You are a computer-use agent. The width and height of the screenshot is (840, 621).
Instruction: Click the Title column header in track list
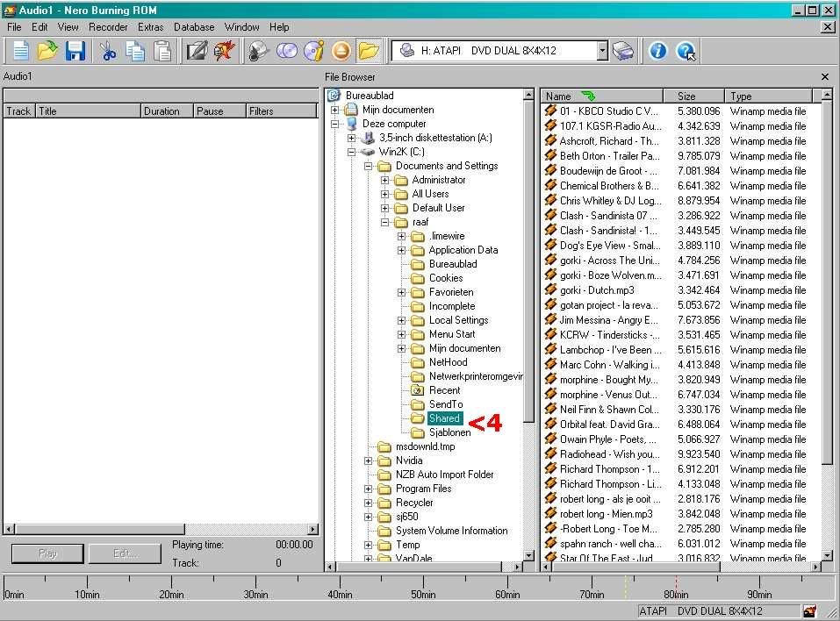[89, 111]
